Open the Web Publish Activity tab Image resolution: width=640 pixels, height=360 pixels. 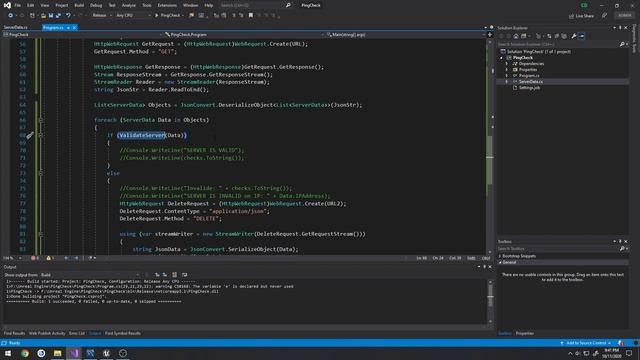(x=47, y=333)
